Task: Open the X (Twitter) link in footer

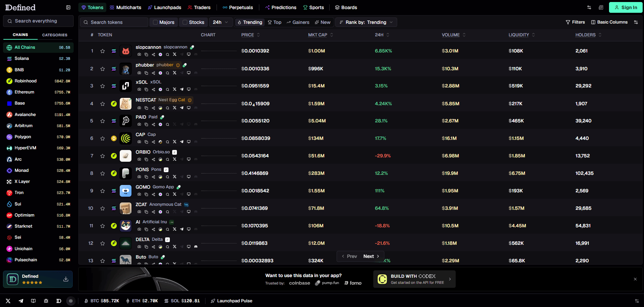Action: pyautogui.click(x=8, y=301)
